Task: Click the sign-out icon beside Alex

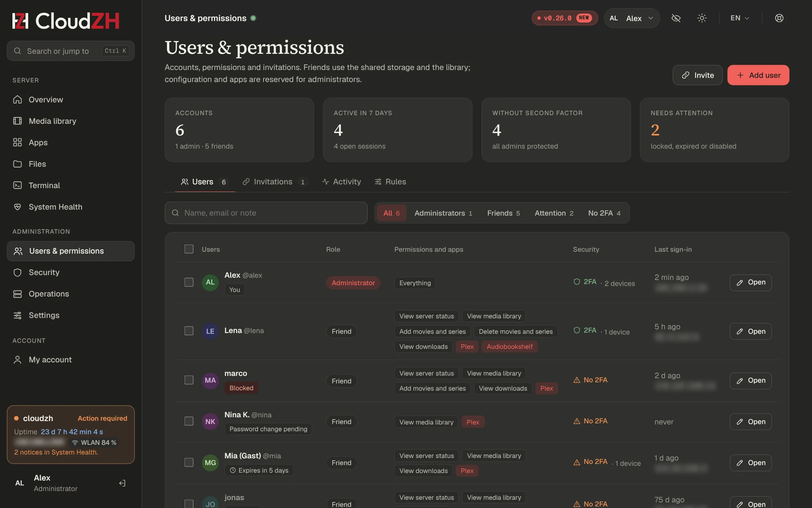Action: [x=122, y=483]
